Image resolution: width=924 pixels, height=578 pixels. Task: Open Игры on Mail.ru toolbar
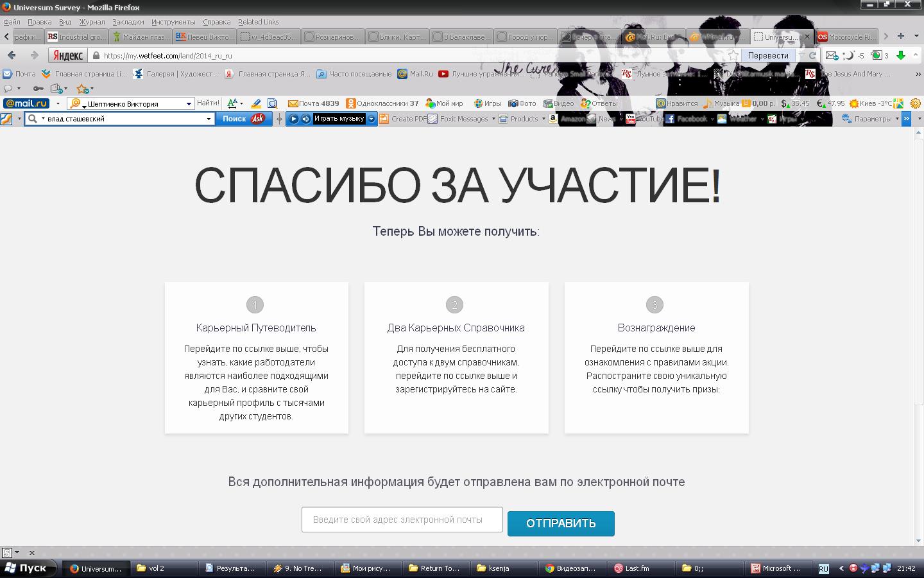488,103
